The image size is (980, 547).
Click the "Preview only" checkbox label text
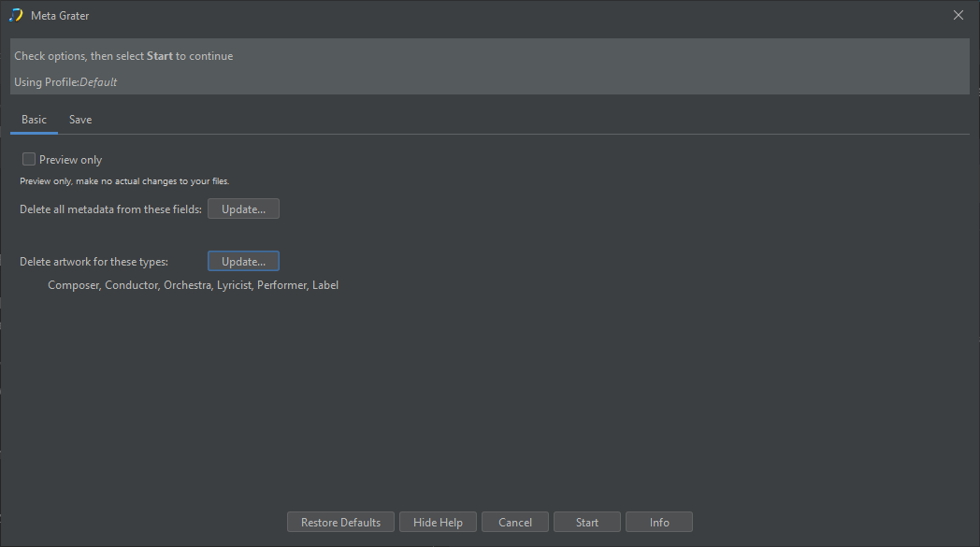click(x=70, y=160)
